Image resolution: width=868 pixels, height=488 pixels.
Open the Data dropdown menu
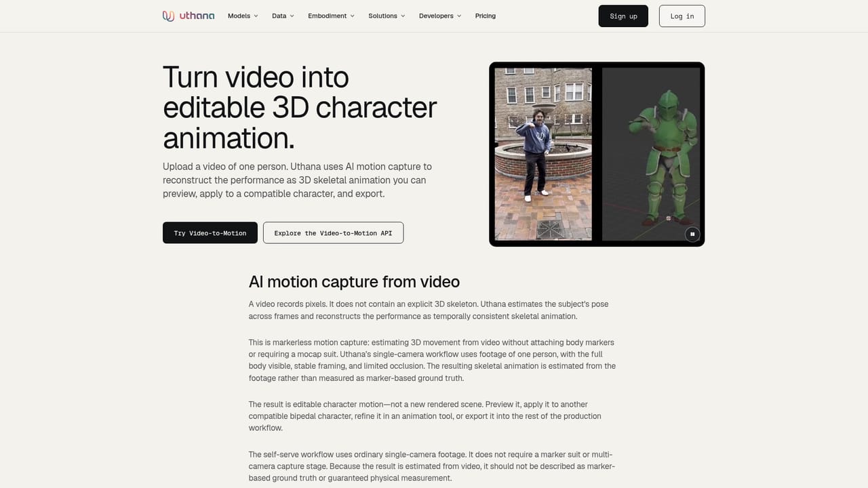click(283, 16)
